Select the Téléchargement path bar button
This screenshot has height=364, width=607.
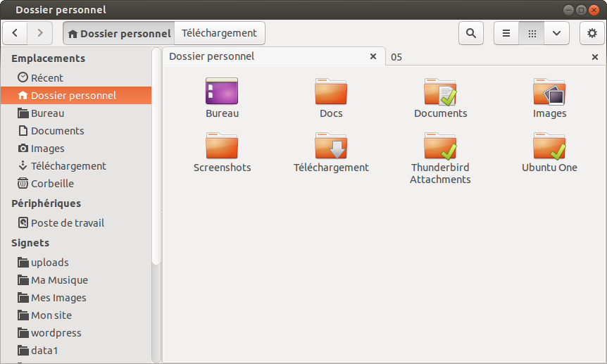(x=220, y=33)
